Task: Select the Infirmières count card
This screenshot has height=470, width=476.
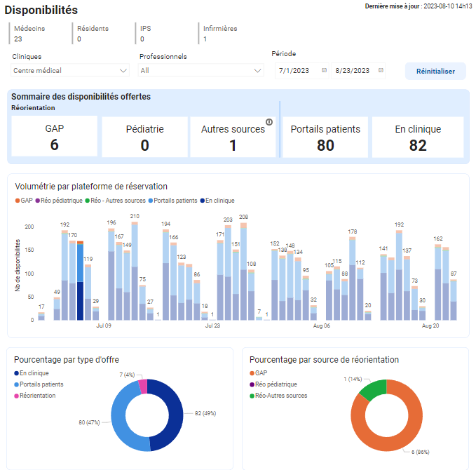Action: [228, 34]
